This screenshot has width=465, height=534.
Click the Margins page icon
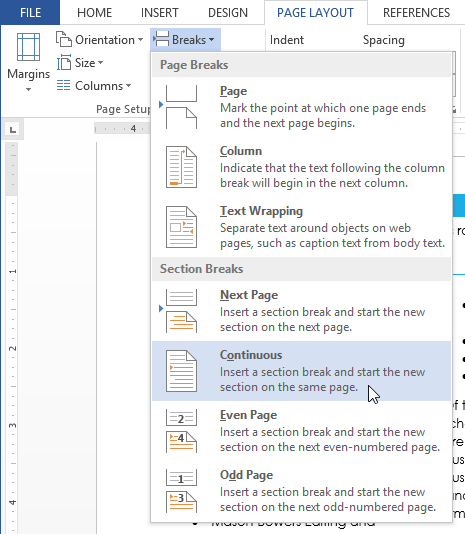[x=28, y=47]
